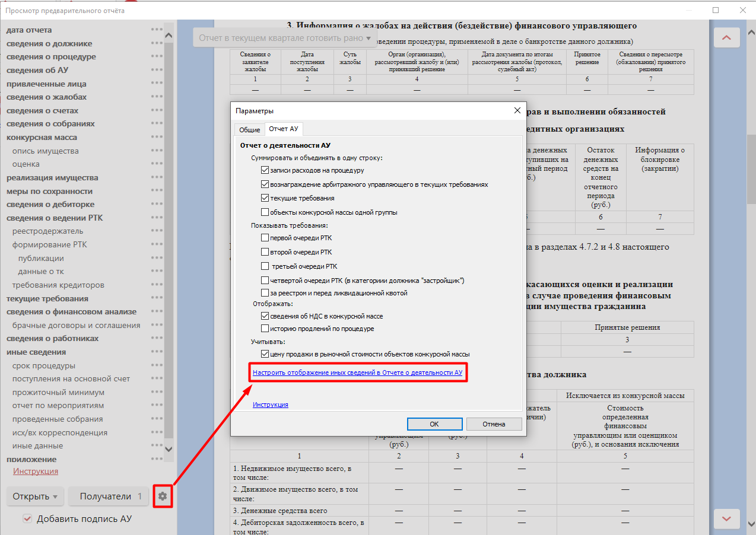Uncheck 'записи расходов на процедуру'
Image resolution: width=756 pixels, height=535 pixels.
point(265,170)
